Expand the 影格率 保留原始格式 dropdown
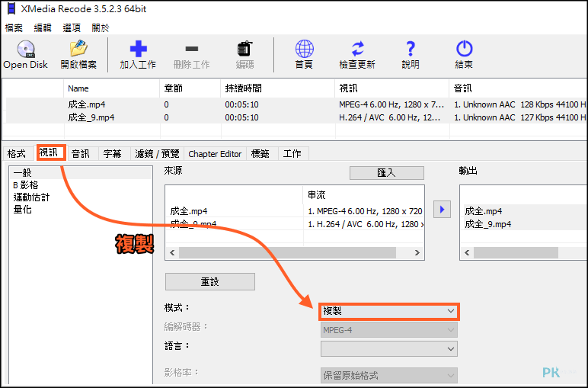The height and width of the screenshot is (388, 588). 389,375
